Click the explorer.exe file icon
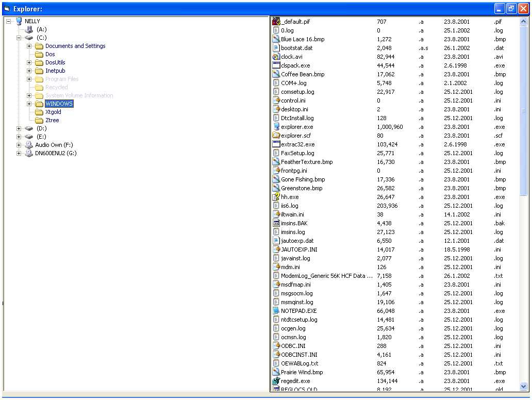The image size is (532, 400). 276,127
